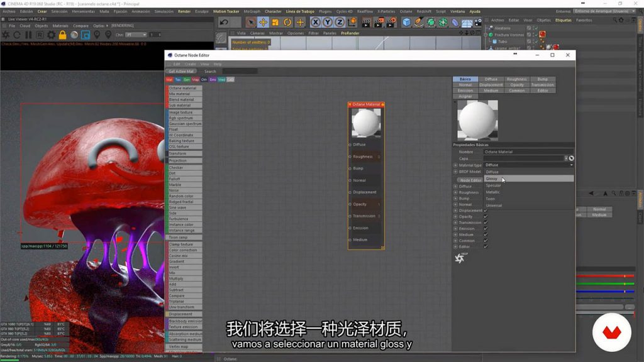
Task: Click the coordinate system icon
Action: (x=352, y=22)
